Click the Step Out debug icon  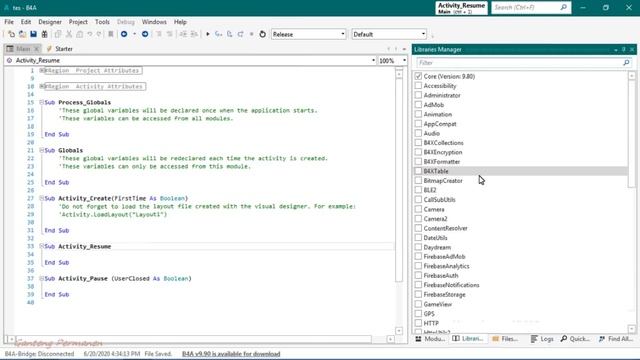(x=240, y=34)
